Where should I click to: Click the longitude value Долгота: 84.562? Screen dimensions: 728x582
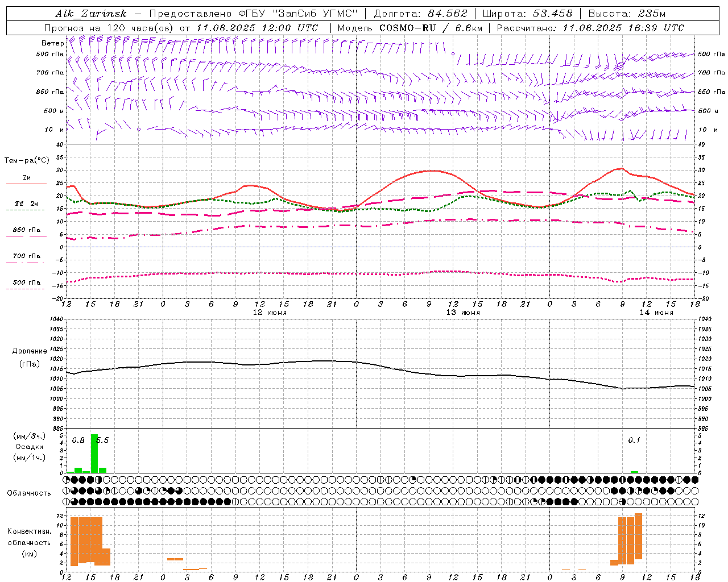click(x=420, y=14)
